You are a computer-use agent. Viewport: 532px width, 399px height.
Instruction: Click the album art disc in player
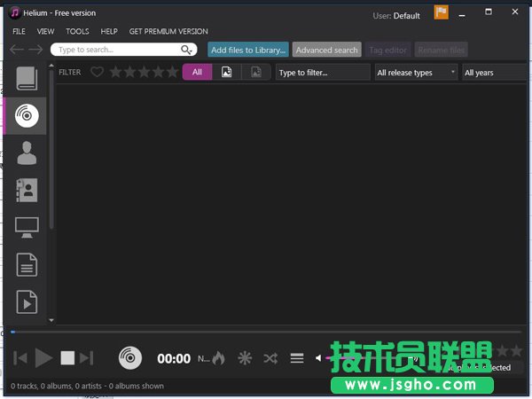point(130,357)
